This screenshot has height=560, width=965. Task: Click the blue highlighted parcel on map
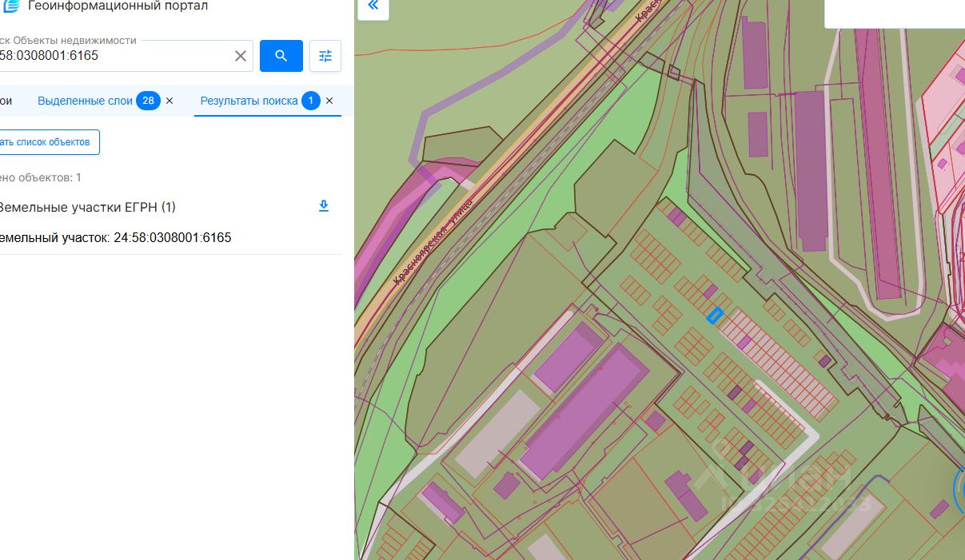715,316
